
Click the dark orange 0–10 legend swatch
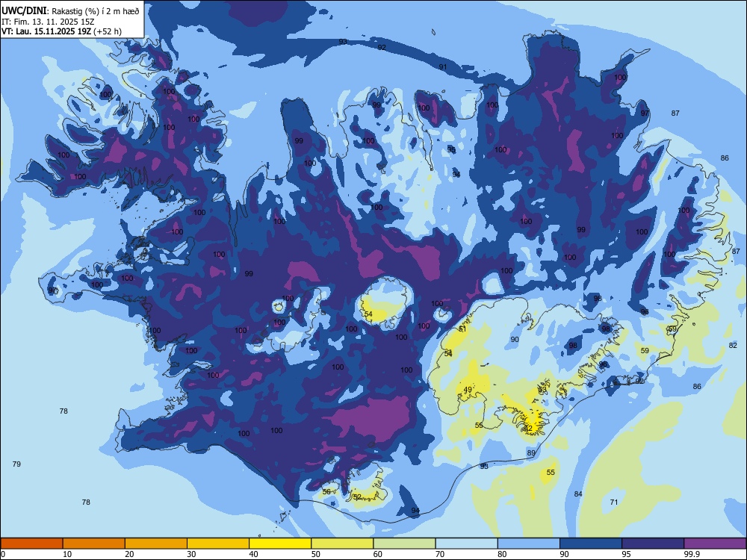pos(31,544)
